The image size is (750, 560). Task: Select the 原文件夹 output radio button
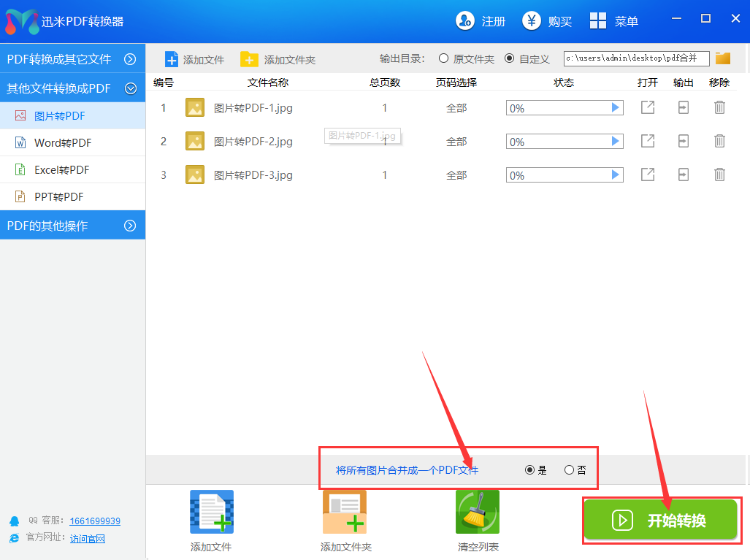pyautogui.click(x=444, y=58)
